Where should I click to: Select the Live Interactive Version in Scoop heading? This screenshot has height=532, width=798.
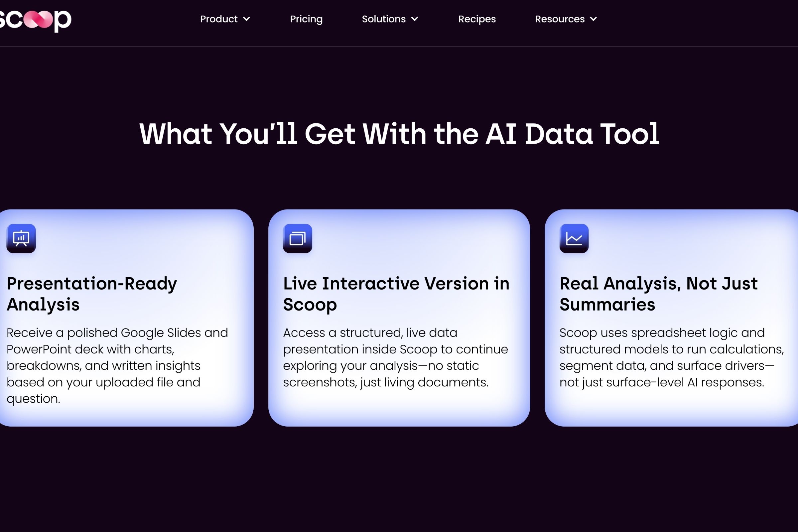(x=396, y=294)
